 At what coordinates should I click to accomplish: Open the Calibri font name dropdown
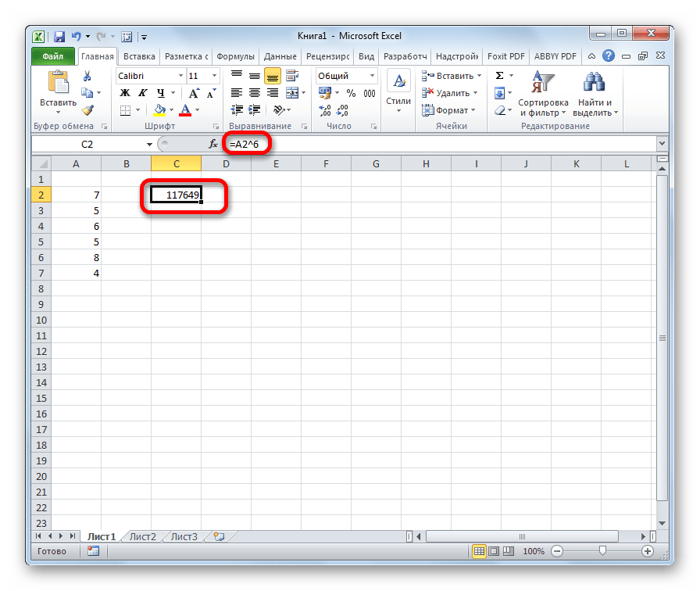click(180, 76)
